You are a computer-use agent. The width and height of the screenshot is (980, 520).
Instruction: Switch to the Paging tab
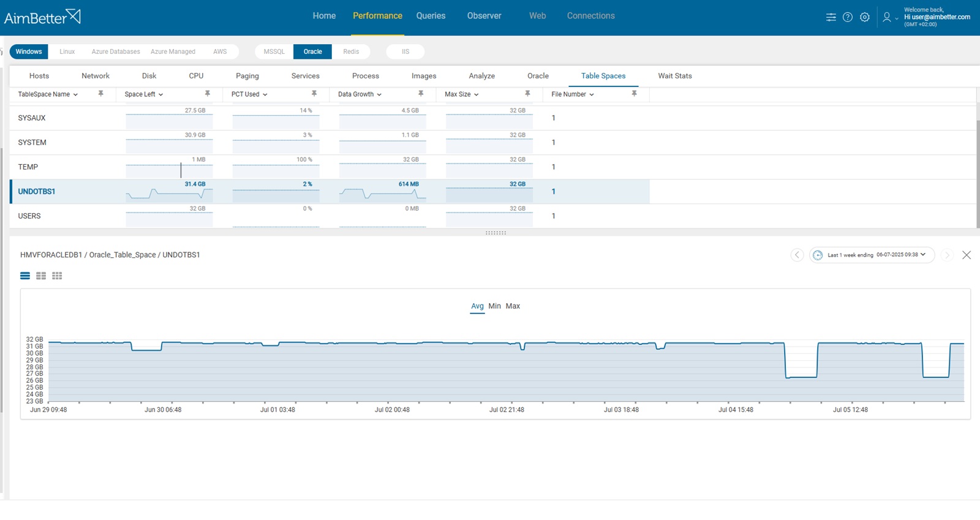click(247, 76)
